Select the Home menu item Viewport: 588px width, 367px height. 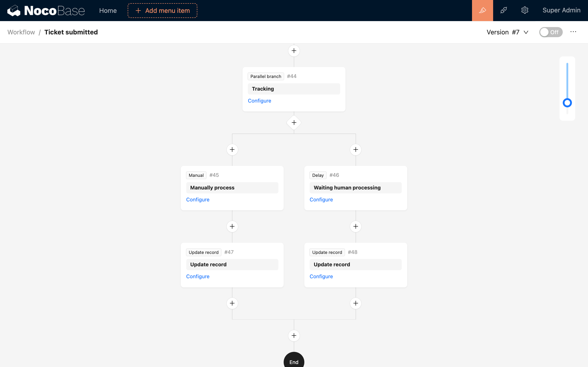tap(108, 11)
